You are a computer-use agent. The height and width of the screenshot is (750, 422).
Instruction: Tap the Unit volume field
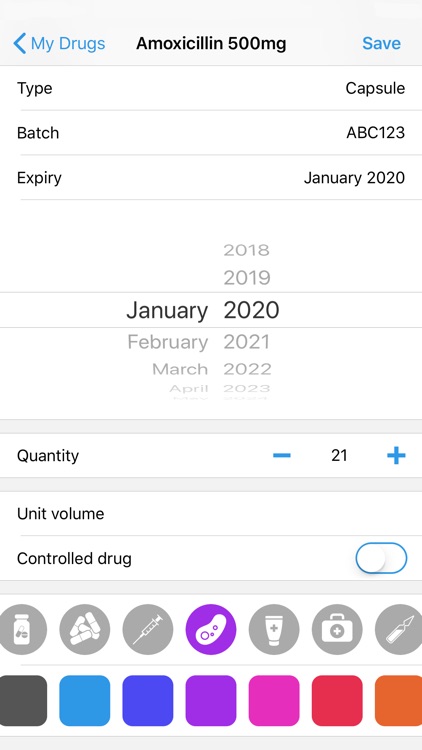point(211,514)
